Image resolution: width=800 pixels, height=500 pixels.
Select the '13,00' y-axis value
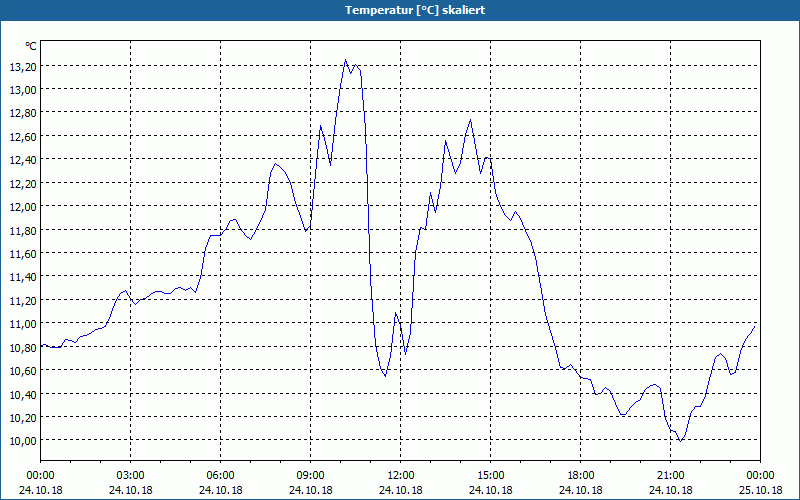click(x=23, y=90)
